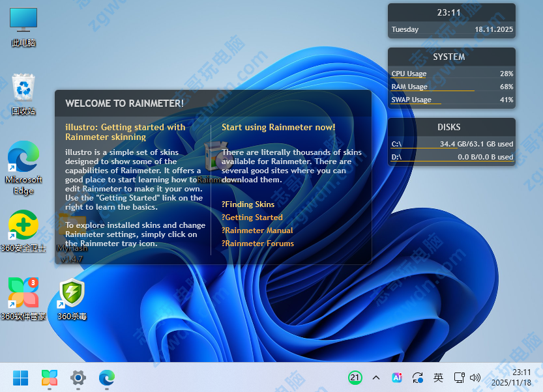
Task: Switch input language via 英 indicator
Action: [x=438, y=377]
